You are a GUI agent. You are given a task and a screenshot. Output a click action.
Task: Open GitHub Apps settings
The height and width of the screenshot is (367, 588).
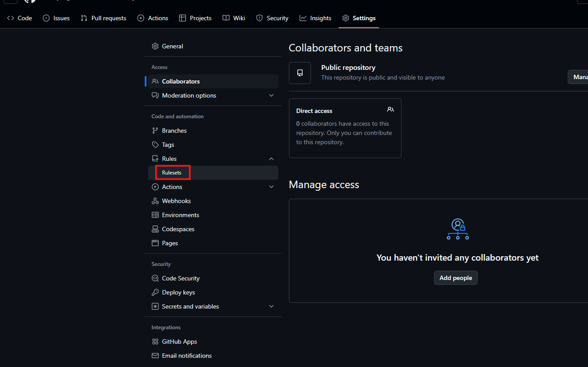point(213,342)
